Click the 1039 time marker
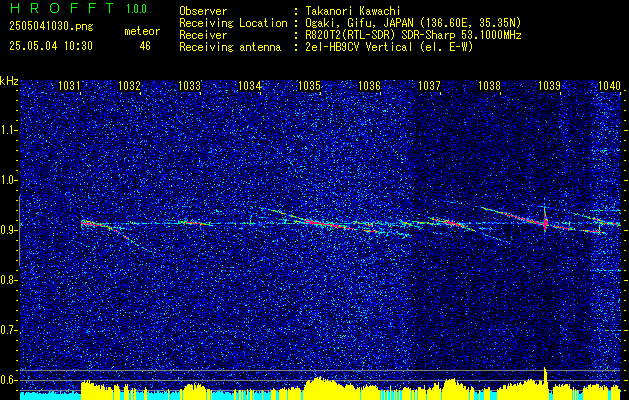629x400 pixels. click(x=549, y=85)
